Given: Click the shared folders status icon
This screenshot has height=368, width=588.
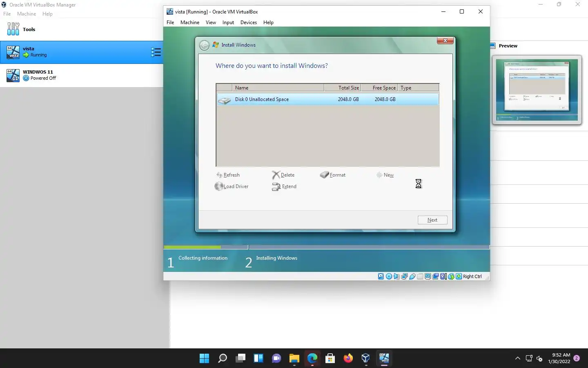Looking at the screenshot, I should click(420, 276).
